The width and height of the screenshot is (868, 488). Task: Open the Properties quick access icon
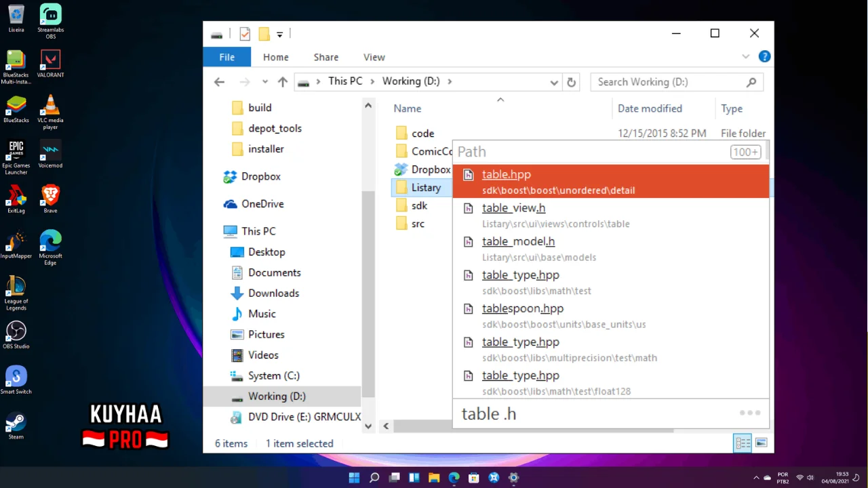pyautogui.click(x=245, y=34)
